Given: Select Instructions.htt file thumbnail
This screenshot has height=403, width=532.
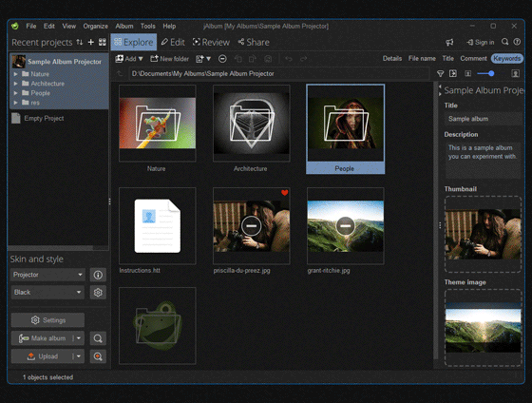Looking at the screenshot, I should [x=158, y=226].
